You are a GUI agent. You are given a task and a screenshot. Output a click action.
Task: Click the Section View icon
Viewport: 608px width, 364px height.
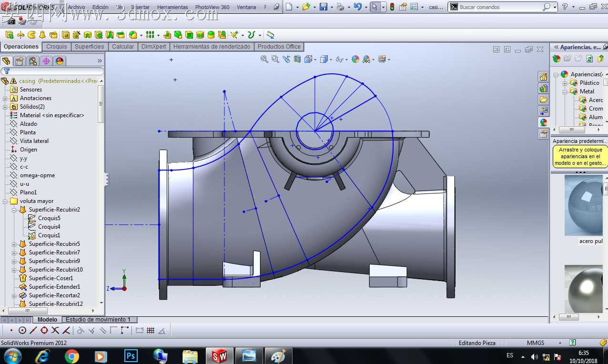click(x=297, y=59)
